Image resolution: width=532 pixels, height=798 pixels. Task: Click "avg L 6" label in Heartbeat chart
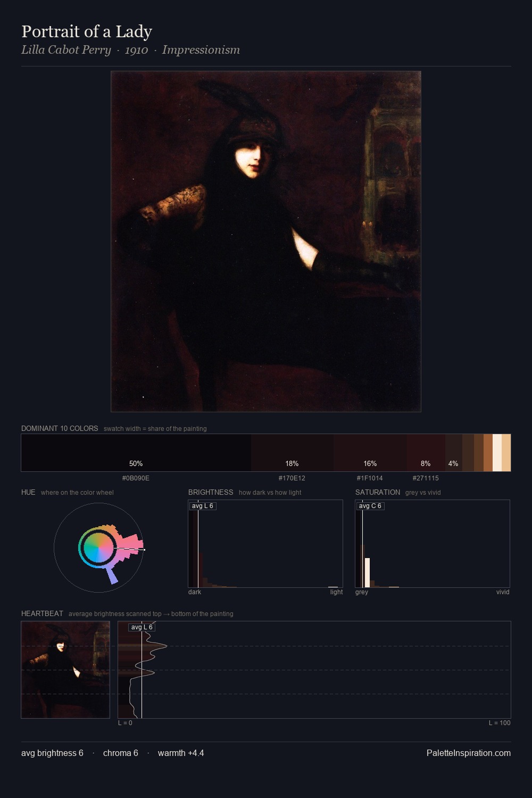142,627
